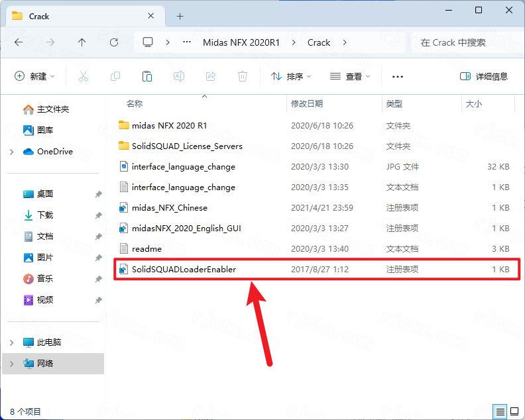
Task: Expand the 网络 tree node
Action: click(x=12, y=364)
